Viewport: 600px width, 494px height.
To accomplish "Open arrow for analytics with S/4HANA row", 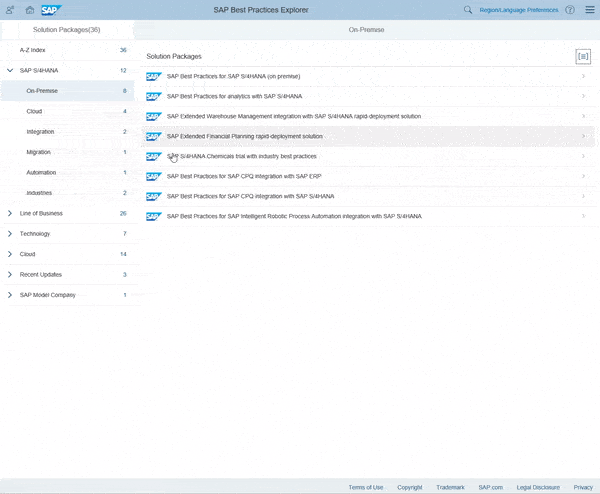I will 583,96.
